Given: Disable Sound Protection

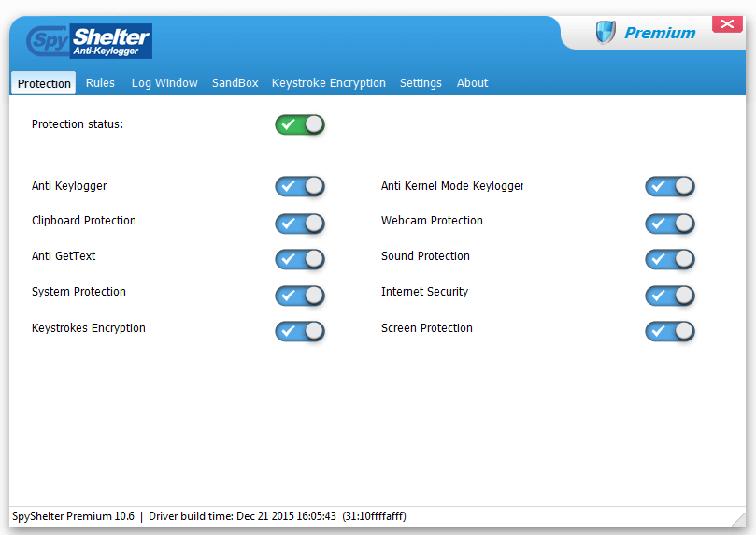Looking at the screenshot, I should [669, 259].
